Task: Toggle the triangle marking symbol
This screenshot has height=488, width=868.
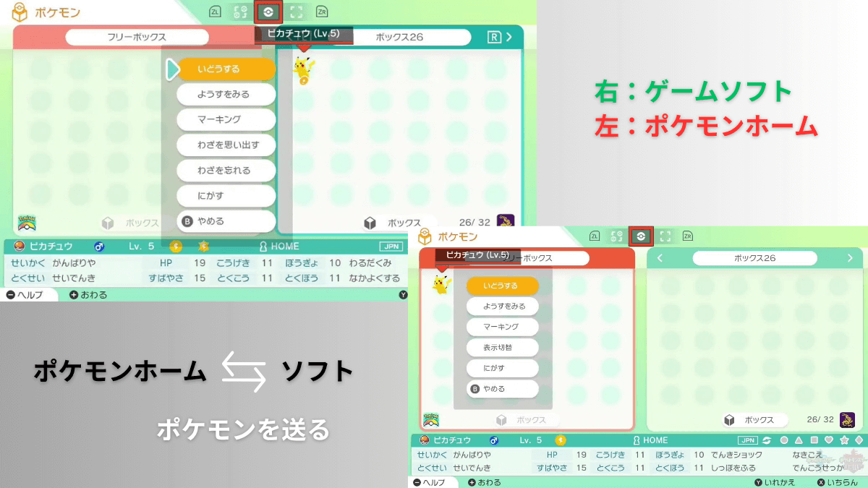Action: [x=799, y=440]
